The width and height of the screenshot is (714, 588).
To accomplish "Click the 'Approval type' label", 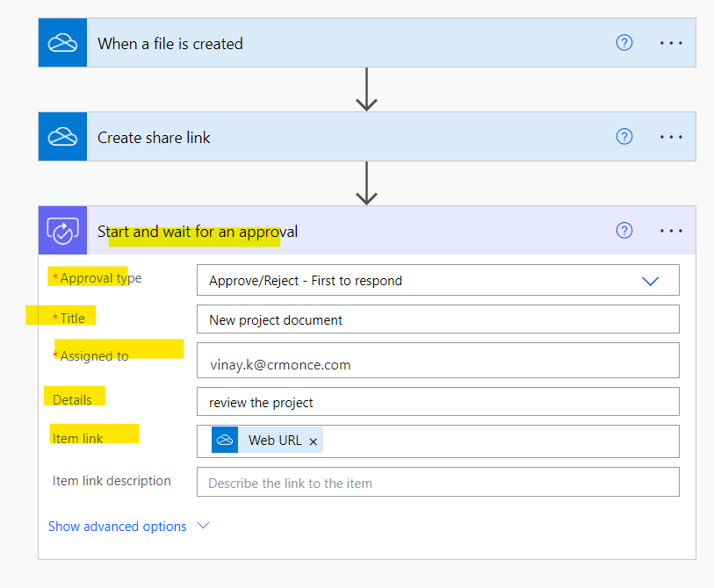I will pyautogui.click(x=101, y=277).
